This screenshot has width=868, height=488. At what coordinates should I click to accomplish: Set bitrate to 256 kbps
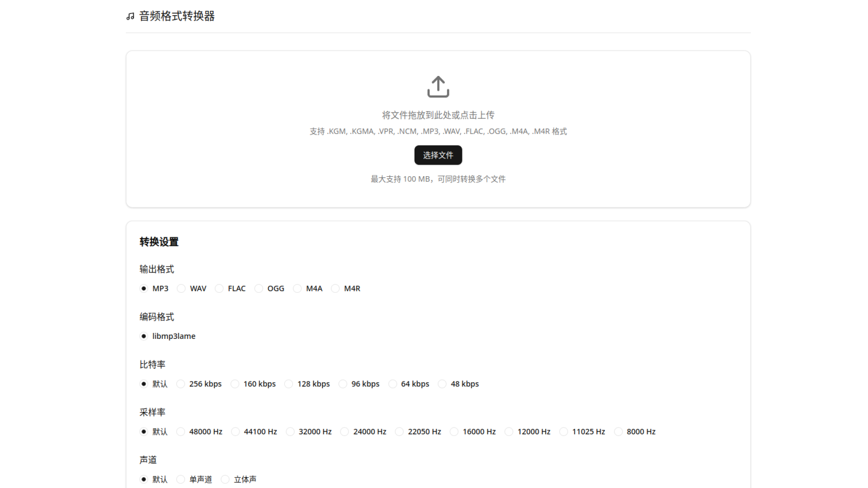pyautogui.click(x=181, y=384)
